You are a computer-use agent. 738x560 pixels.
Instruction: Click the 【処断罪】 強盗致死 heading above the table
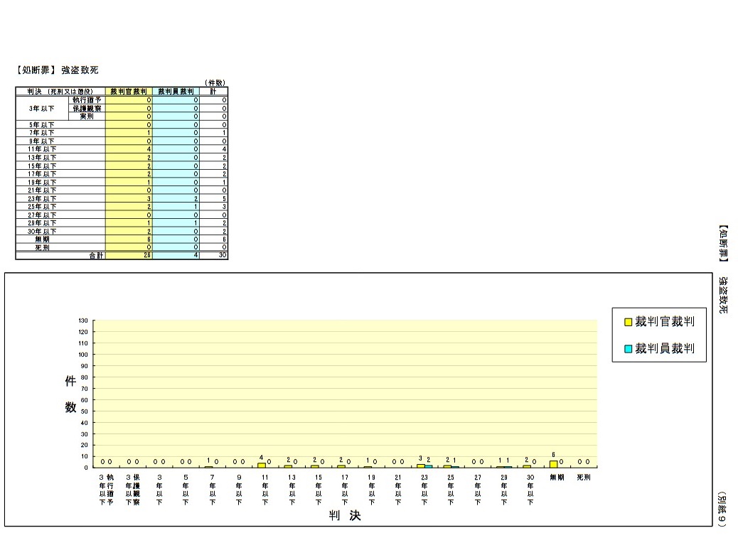(x=57, y=70)
